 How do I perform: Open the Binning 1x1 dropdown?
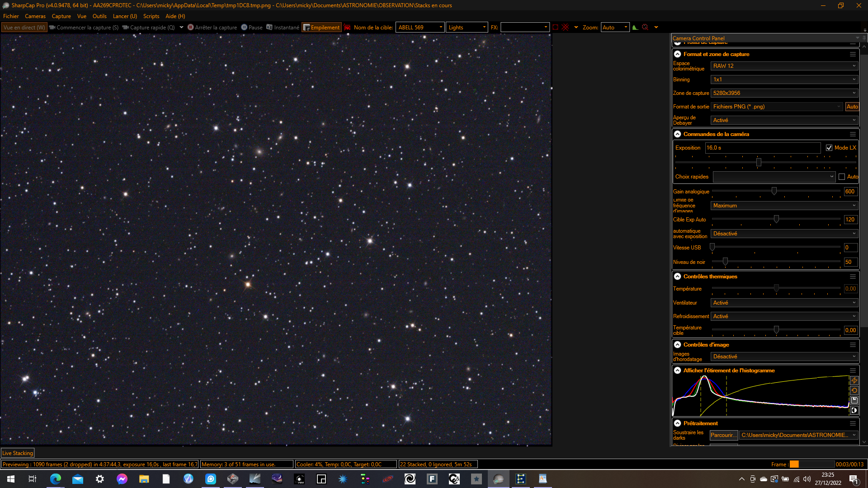(x=784, y=80)
